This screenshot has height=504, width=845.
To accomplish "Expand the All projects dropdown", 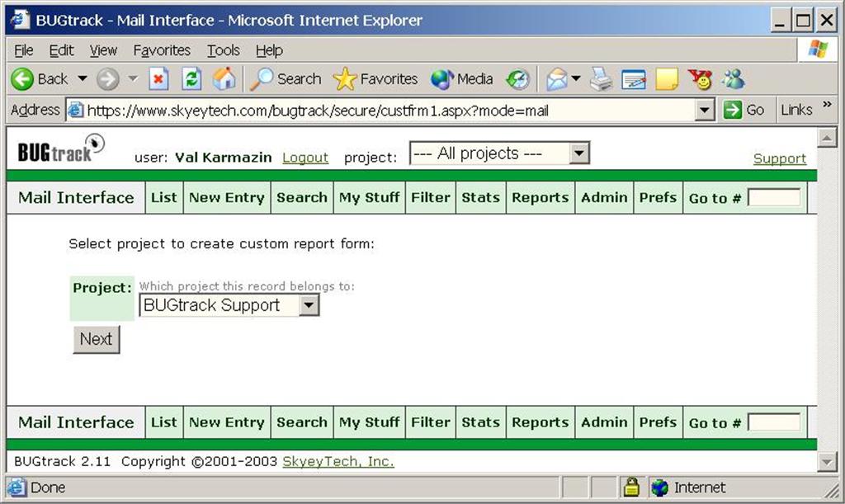I will [579, 153].
